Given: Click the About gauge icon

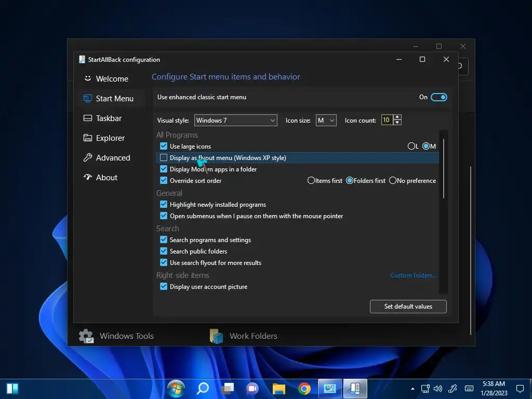Looking at the screenshot, I should 87,177.
